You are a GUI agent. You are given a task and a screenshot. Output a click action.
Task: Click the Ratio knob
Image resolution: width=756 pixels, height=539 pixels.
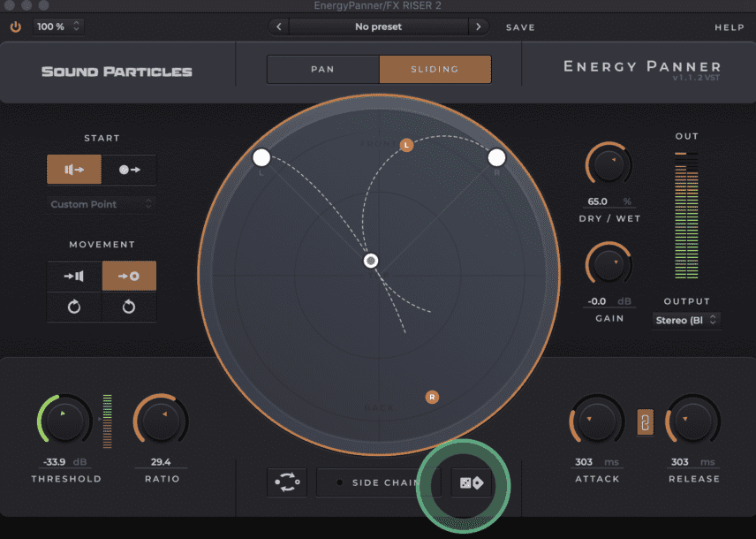point(161,421)
